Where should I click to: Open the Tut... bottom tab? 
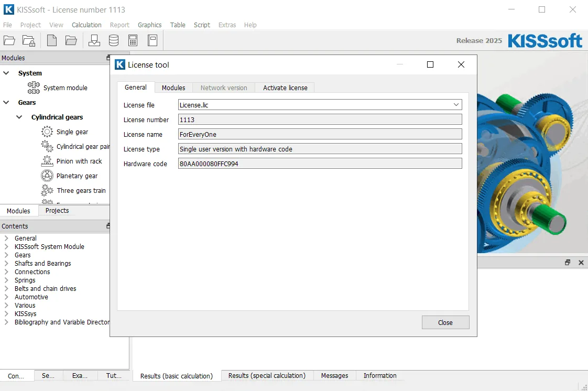[x=114, y=375]
